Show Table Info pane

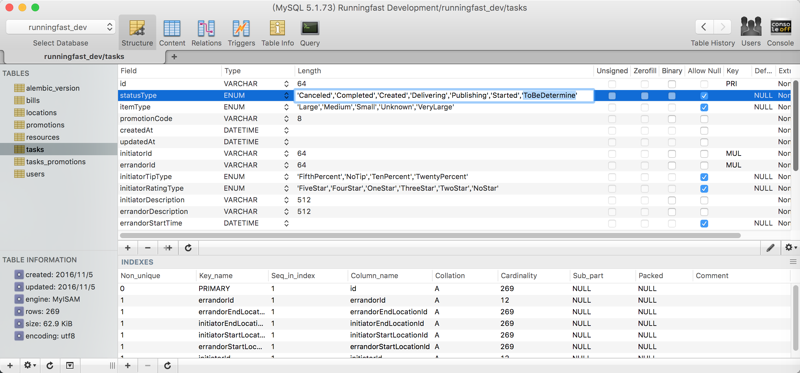278,29
